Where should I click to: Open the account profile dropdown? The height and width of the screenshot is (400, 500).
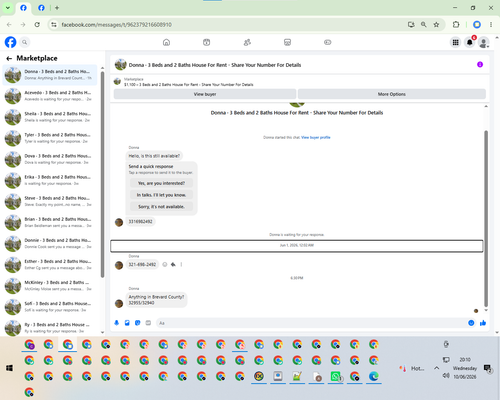pos(484,42)
